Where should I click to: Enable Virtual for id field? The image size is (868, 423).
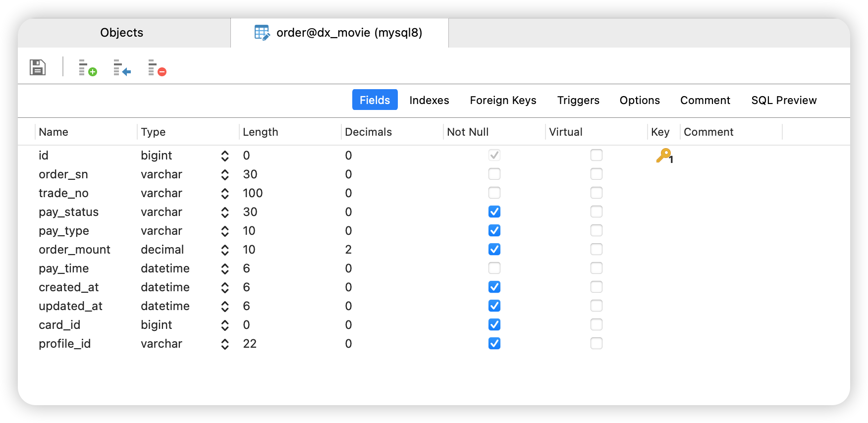[x=597, y=155]
